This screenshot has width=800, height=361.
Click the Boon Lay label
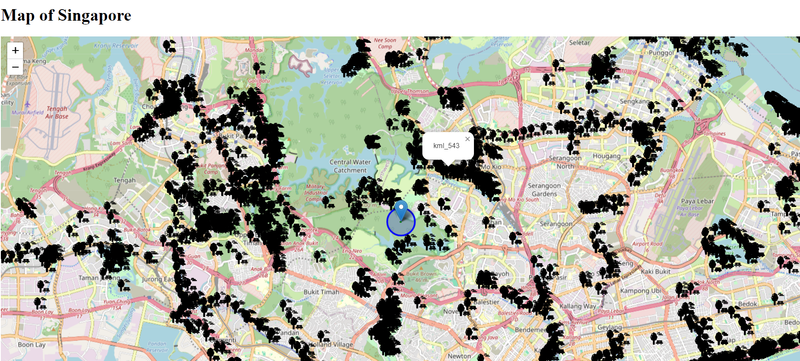(x=32, y=345)
